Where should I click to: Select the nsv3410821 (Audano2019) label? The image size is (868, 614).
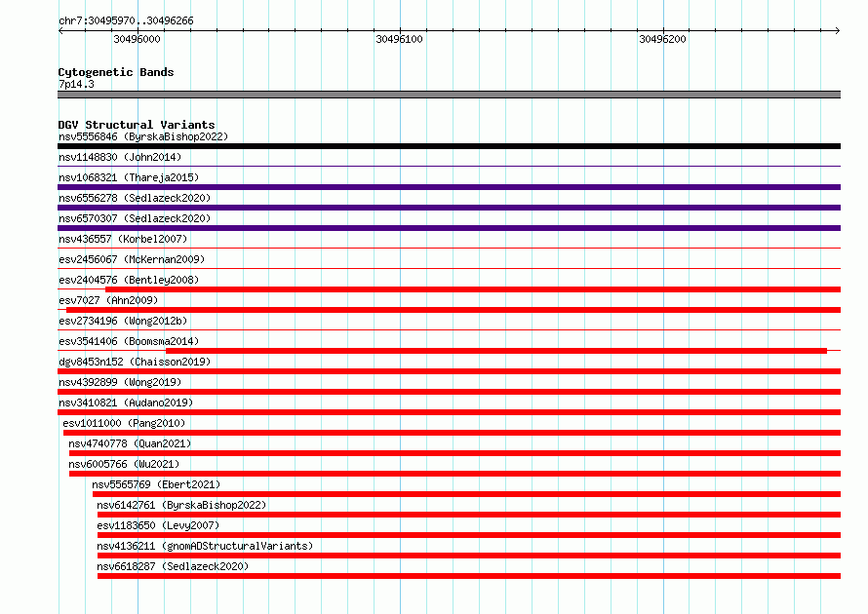[x=126, y=403]
